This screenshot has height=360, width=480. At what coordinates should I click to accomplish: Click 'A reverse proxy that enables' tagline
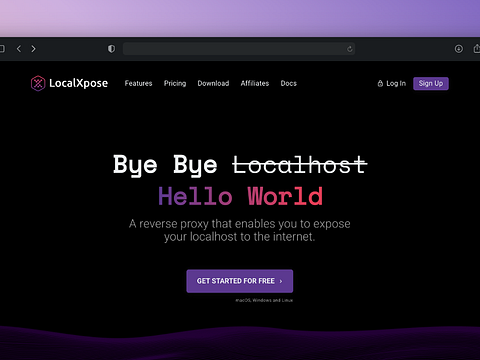(240, 230)
